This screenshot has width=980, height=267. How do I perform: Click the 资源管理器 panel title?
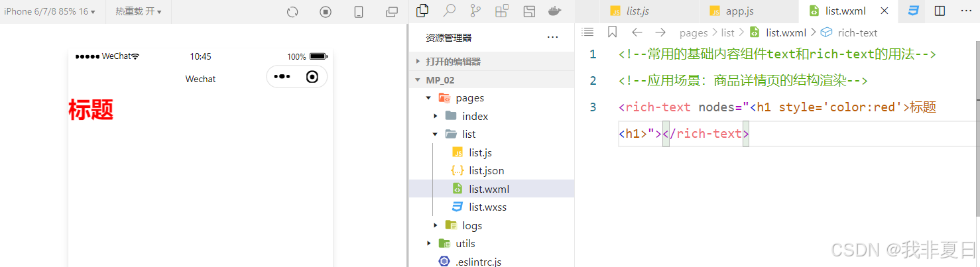pyautogui.click(x=449, y=38)
